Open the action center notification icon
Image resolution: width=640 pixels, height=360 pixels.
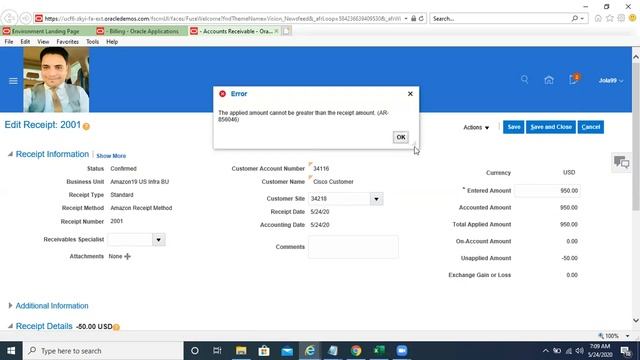(x=625, y=351)
